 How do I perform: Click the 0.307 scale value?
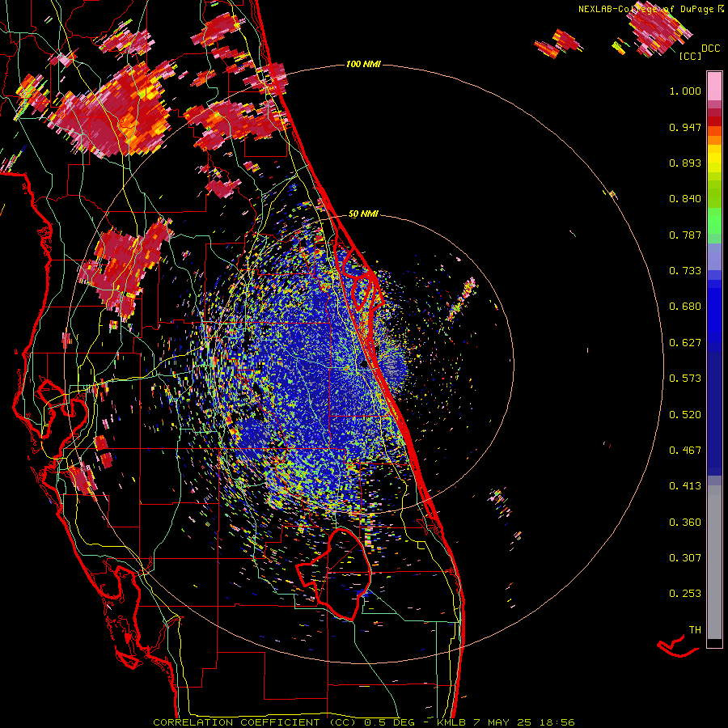click(x=685, y=558)
